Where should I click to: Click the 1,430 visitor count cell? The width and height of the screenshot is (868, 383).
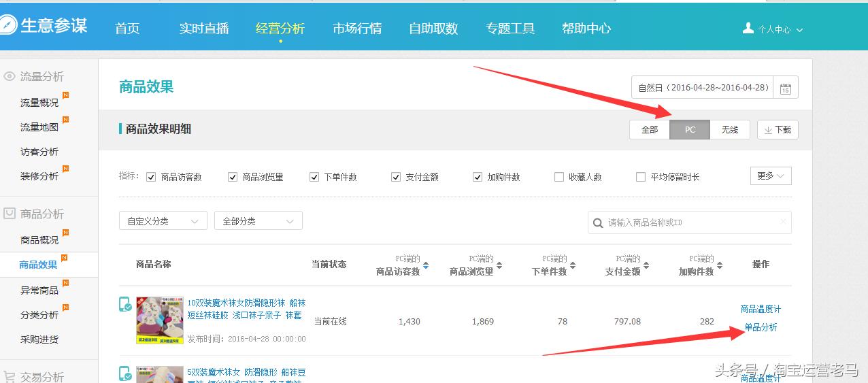point(409,321)
